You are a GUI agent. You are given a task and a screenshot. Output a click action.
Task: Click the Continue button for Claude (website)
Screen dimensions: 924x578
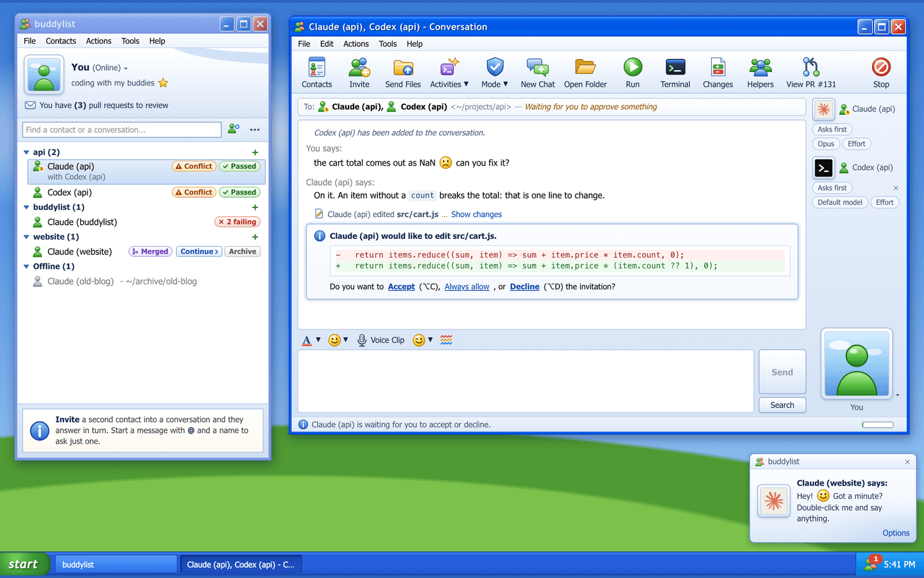pyautogui.click(x=200, y=252)
